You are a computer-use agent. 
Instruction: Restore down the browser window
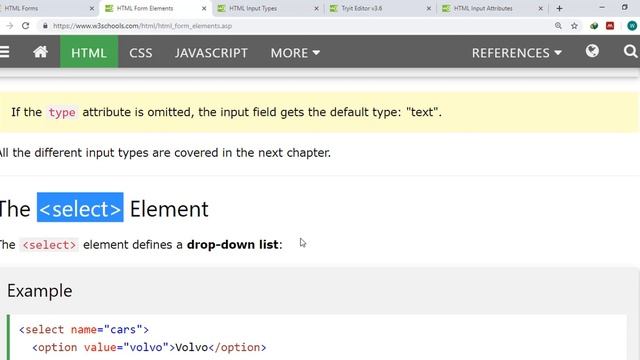click(x=624, y=8)
